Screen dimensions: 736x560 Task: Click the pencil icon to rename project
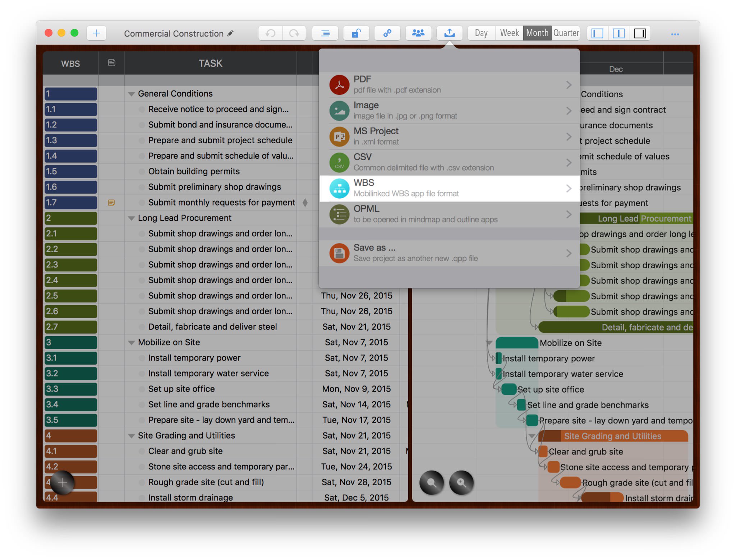click(x=231, y=33)
